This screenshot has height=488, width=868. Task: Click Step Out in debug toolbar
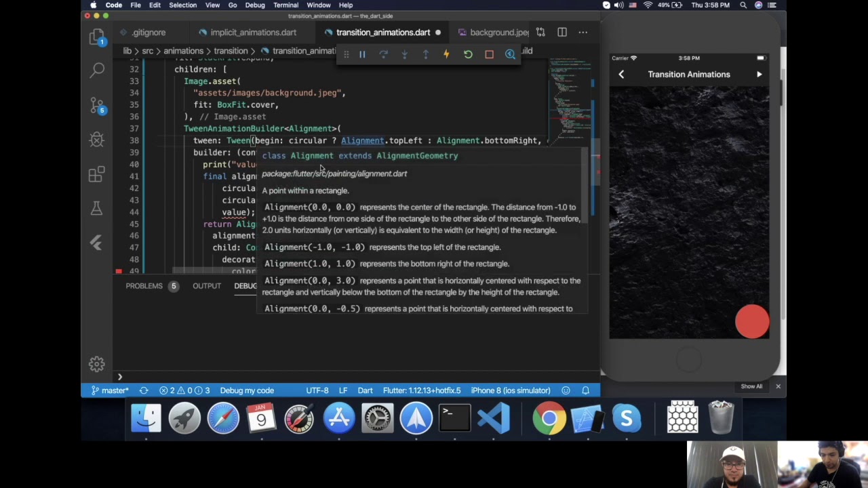coord(425,54)
